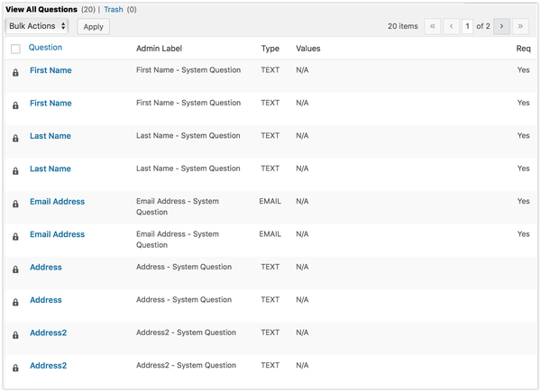Click the lock icon beside first Email Address row
This screenshot has height=392, width=541.
pos(15,204)
